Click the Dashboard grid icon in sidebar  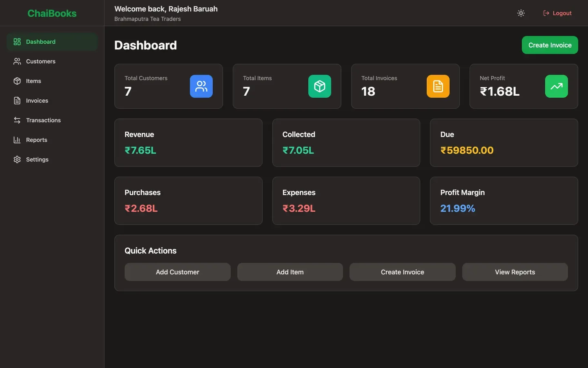point(17,42)
